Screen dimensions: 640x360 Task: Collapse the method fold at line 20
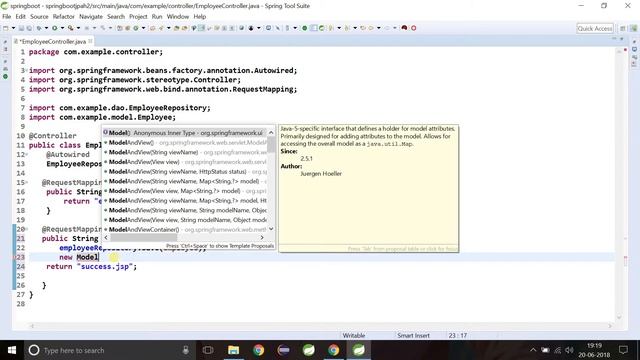[27, 229]
